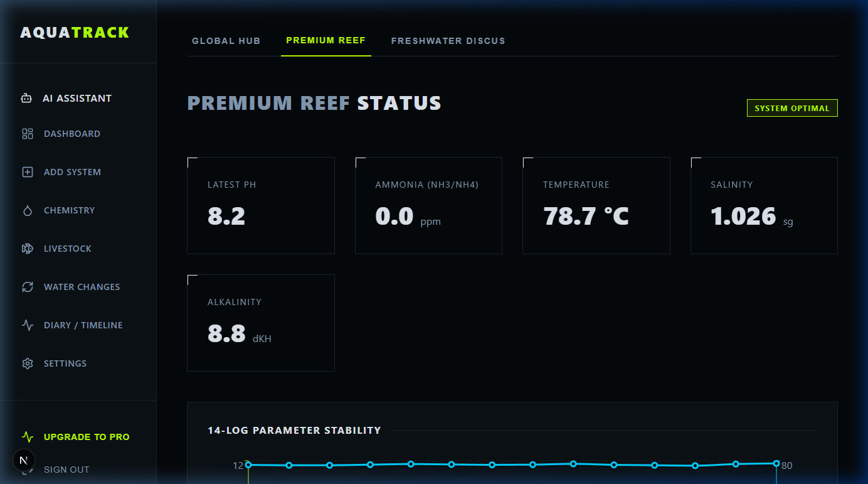Image resolution: width=868 pixels, height=484 pixels.
Task: Click the Dashboard grid icon
Action: (28, 134)
